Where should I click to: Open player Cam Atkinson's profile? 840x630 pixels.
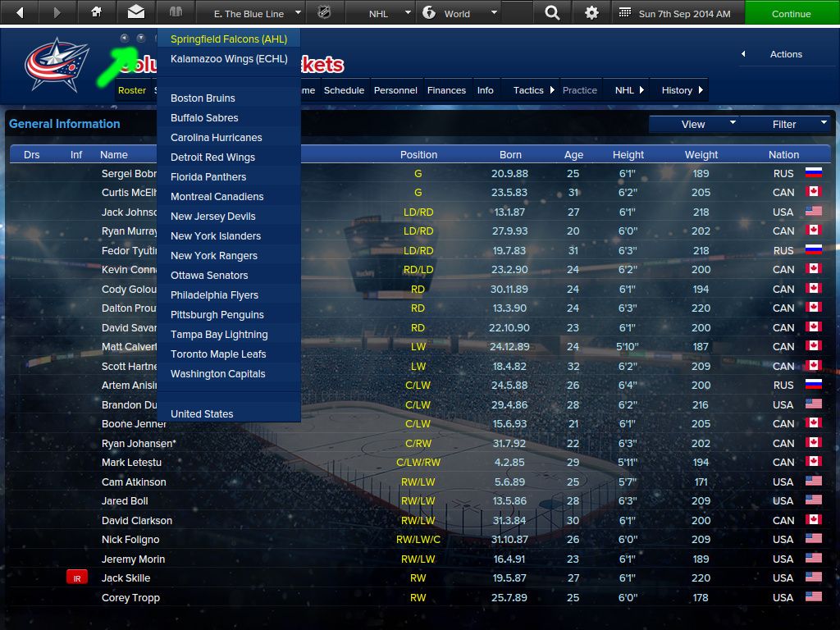click(134, 482)
